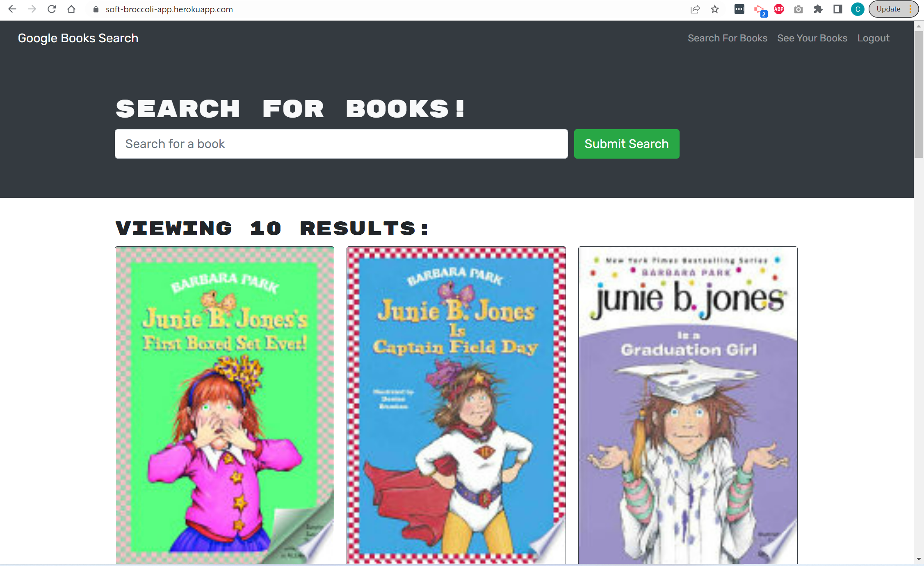
Task: Open the share page icon
Action: pyautogui.click(x=695, y=9)
